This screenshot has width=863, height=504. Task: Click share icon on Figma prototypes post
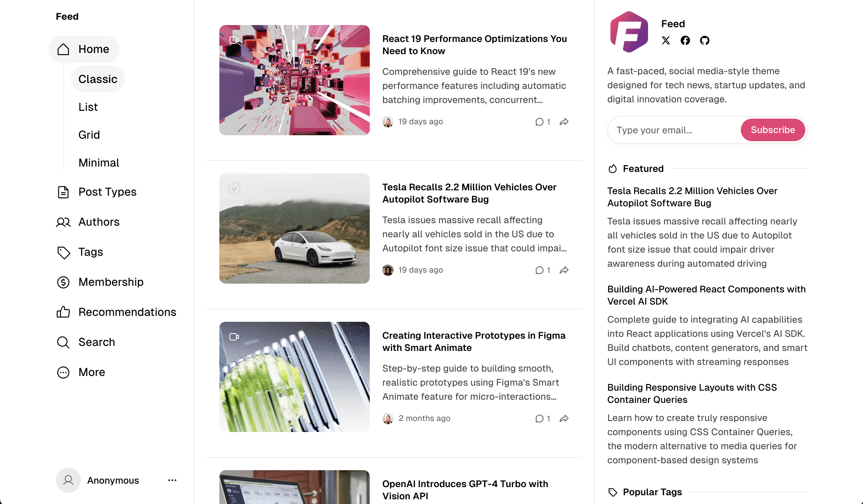[564, 418]
